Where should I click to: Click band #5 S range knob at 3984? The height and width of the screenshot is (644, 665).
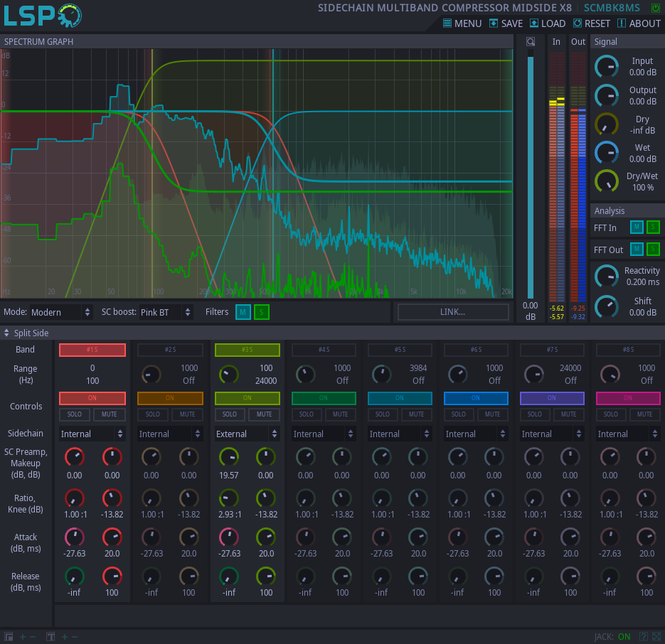point(382,375)
